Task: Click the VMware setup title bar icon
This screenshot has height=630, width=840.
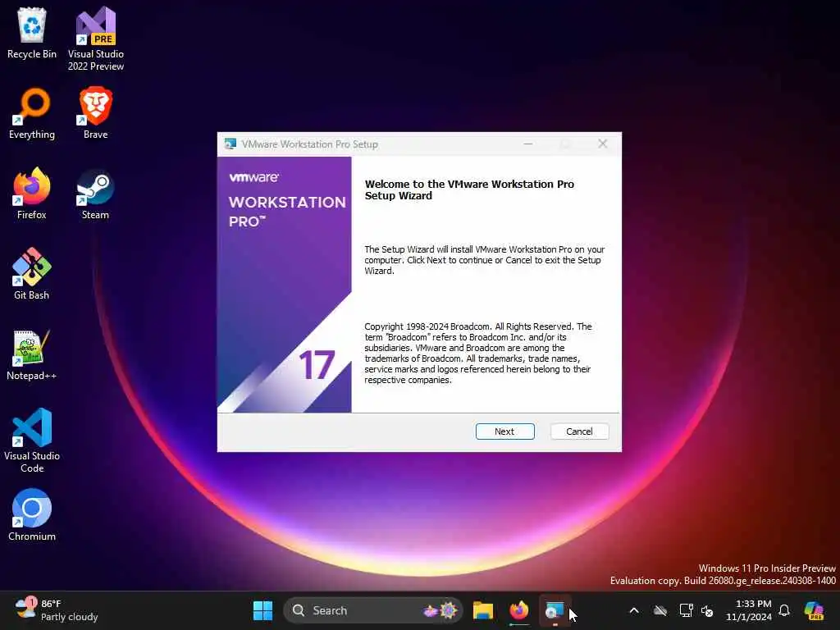Action: 231,144
